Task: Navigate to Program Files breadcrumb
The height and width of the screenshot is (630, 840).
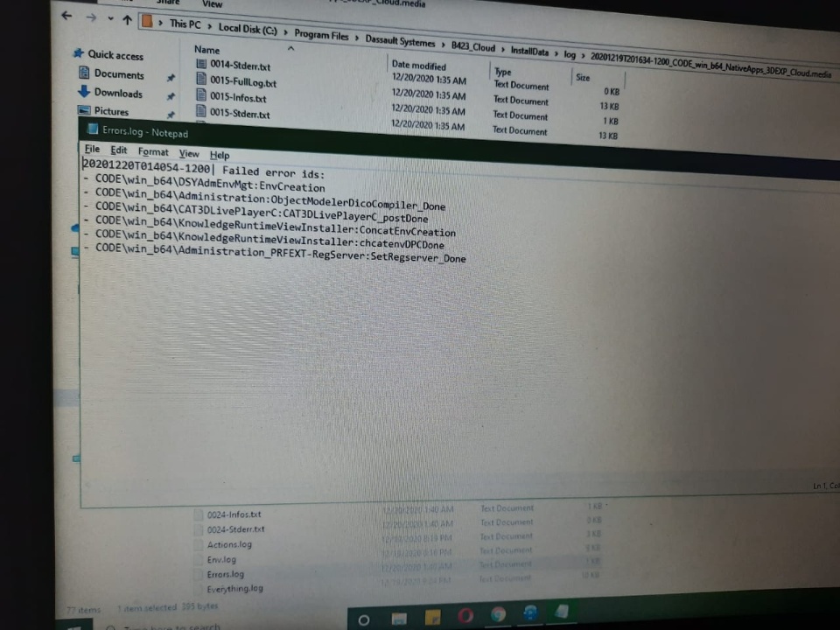Action: [321, 35]
